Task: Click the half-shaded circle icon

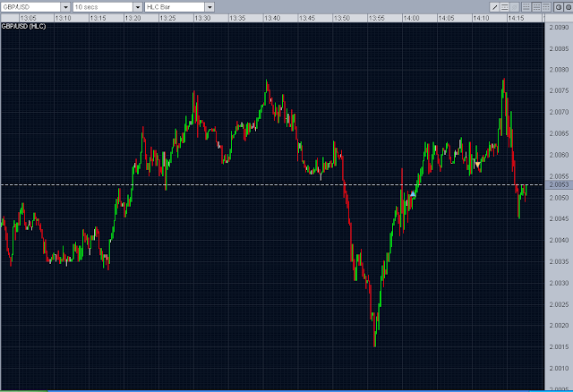Action: pyautogui.click(x=559, y=7)
